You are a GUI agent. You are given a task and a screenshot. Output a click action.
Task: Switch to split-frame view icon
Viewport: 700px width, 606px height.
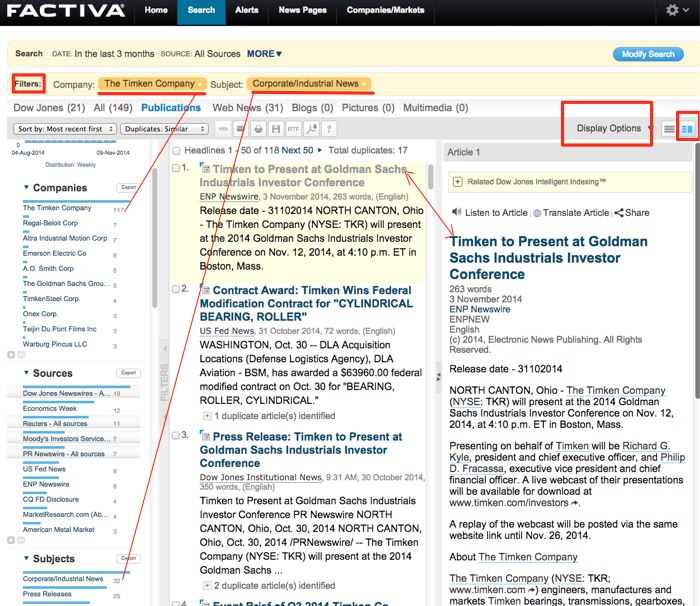687,129
